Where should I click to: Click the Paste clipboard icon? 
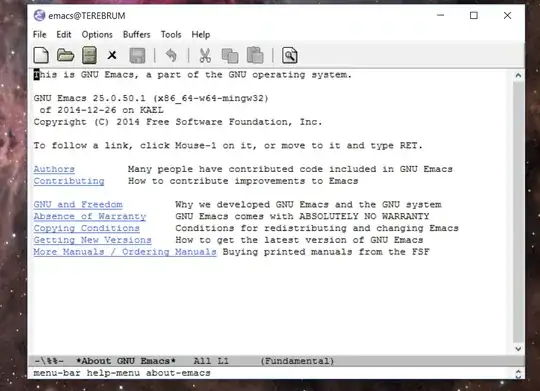tap(255, 55)
